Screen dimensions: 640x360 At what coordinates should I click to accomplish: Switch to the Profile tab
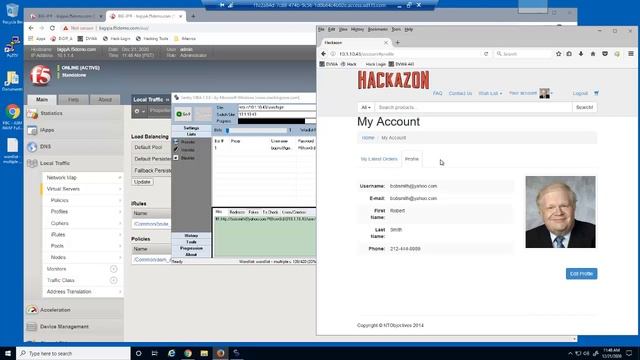pyautogui.click(x=412, y=159)
